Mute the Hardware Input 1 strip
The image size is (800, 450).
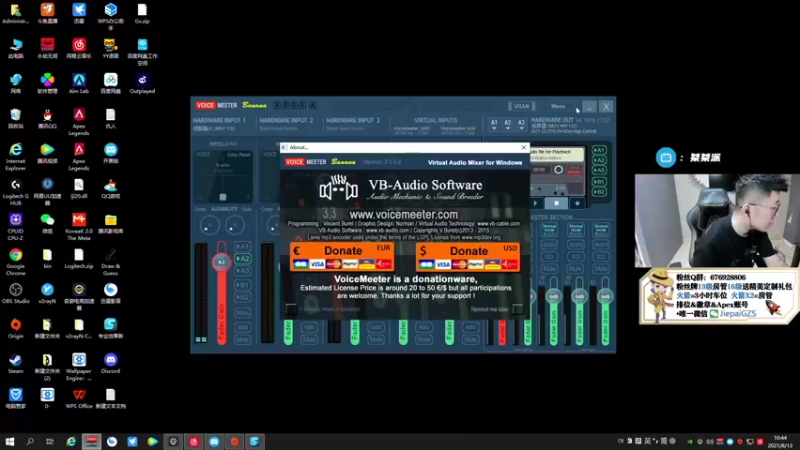pyautogui.click(x=243, y=339)
